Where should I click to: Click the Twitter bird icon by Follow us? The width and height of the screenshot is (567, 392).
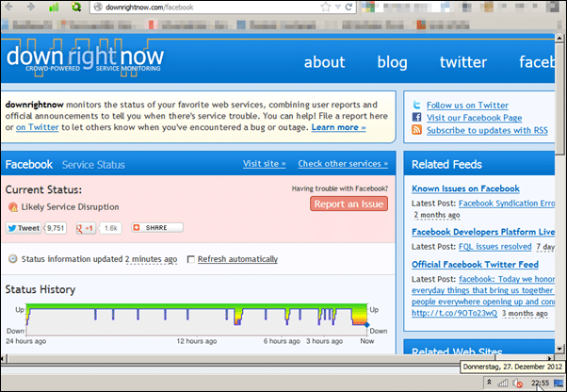click(417, 106)
